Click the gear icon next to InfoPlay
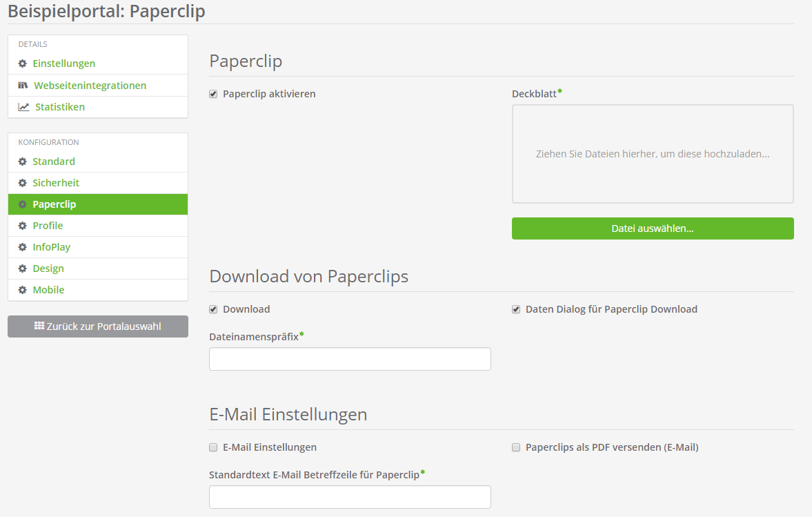812x517 pixels. 23,247
